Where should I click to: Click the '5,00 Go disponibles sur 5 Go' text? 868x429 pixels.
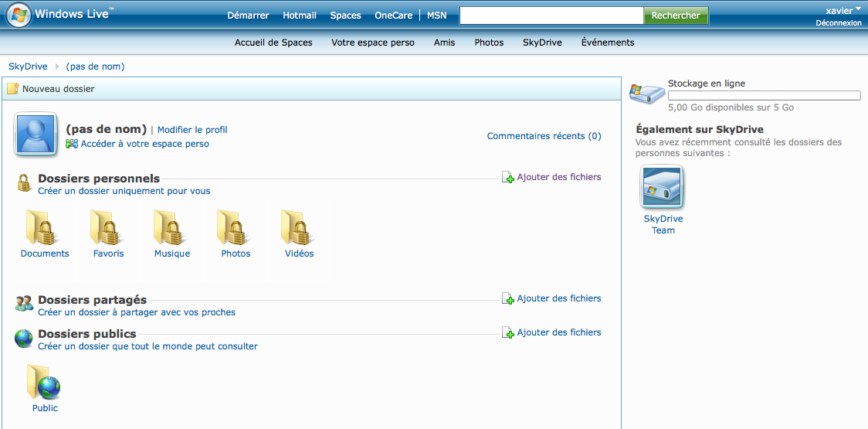point(731,107)
